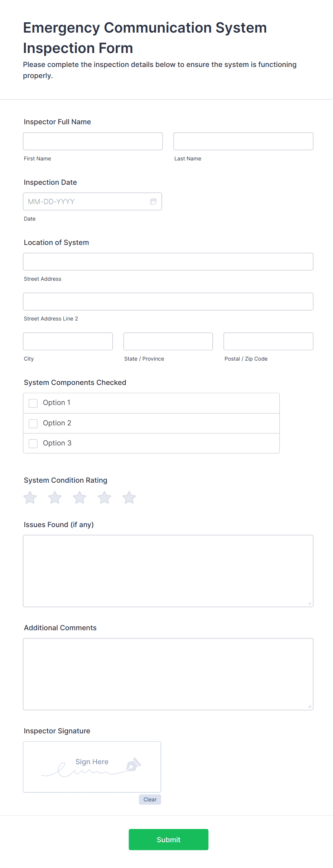The image size is (333, 868).
Task: Check the Option 2 checkbox
Action: (x=33, y=424)
